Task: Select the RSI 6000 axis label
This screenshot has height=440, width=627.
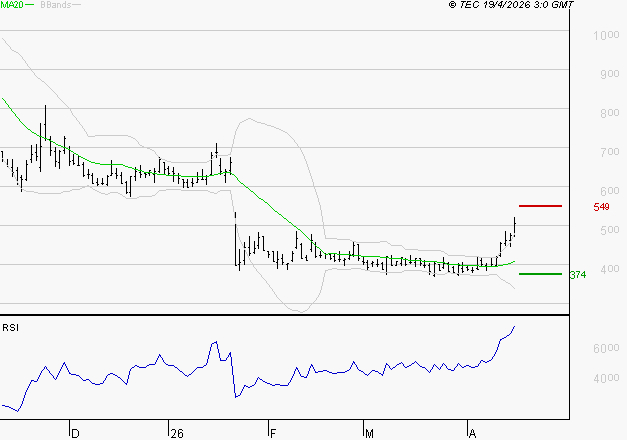Action: tap(606, 348)
